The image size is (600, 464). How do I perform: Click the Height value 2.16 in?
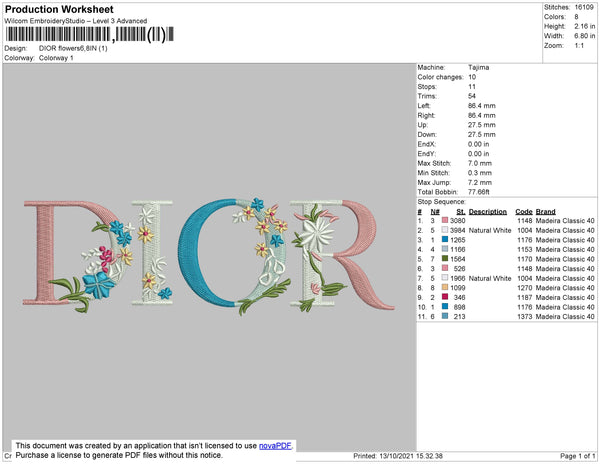584,26
